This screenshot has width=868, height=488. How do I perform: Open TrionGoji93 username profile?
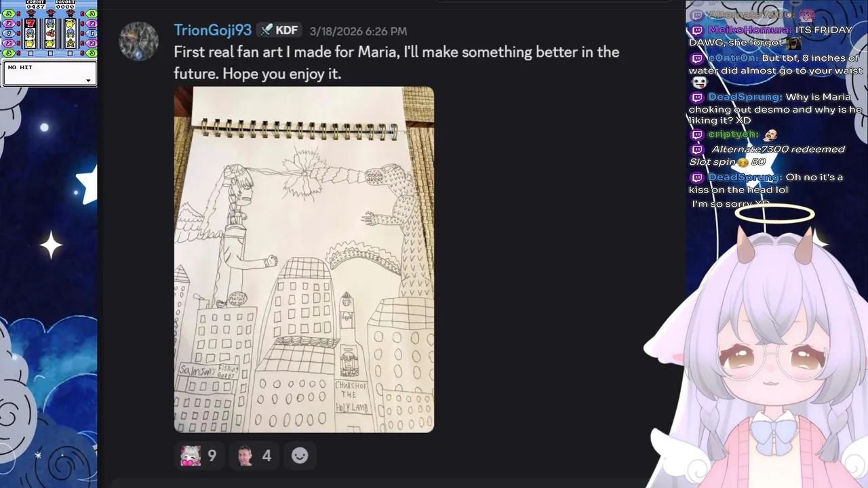212,30
